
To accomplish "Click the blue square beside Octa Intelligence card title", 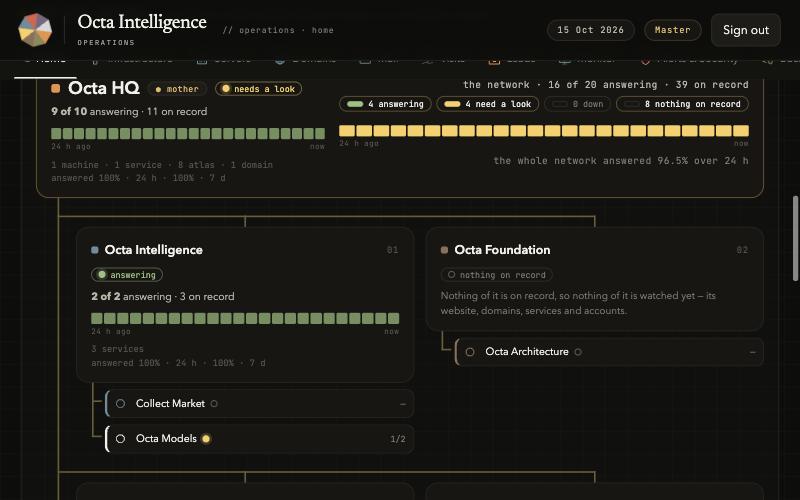I will pyautogui.click(x=94, y=250).
